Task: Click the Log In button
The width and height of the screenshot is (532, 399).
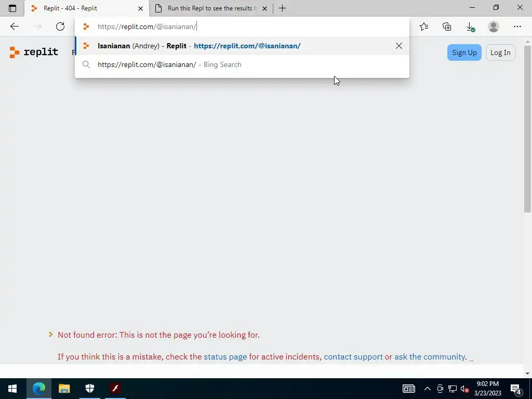Action: click(500, 52)
